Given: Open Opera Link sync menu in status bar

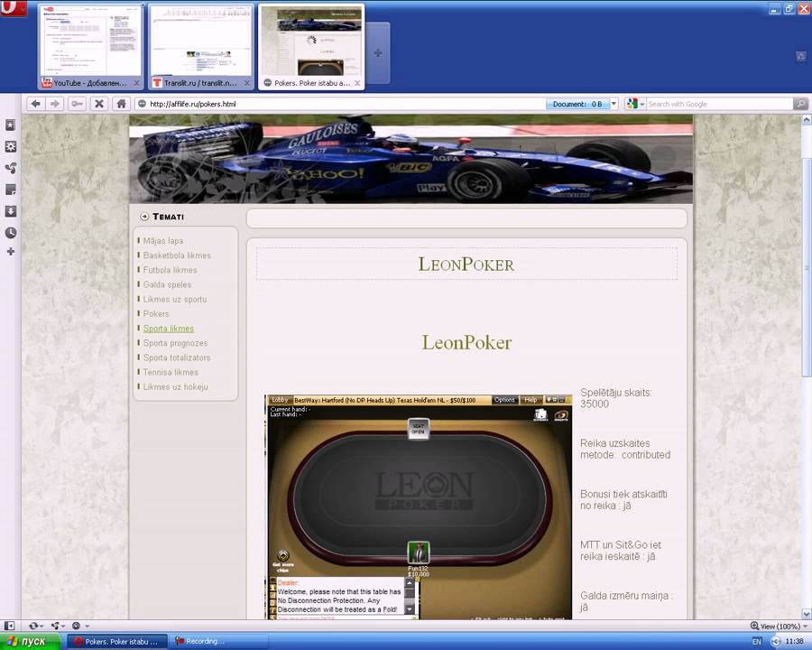Looking at the screenshot, I should [36, 626].
